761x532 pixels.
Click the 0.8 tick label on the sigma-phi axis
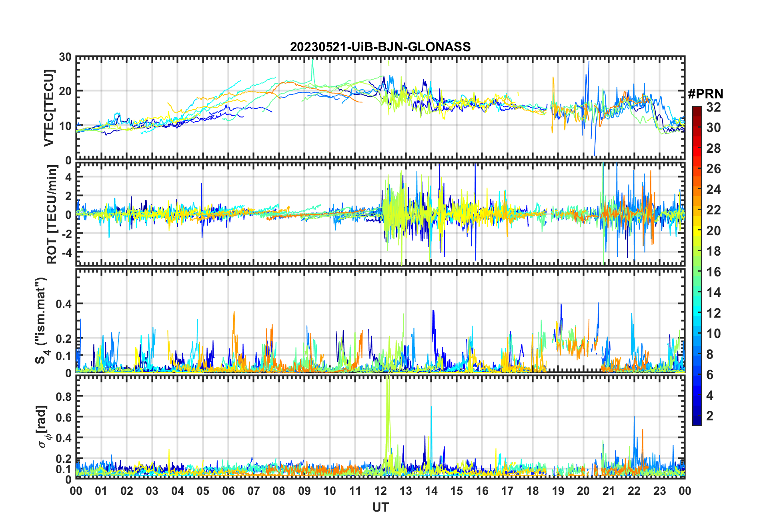(64, 396)
